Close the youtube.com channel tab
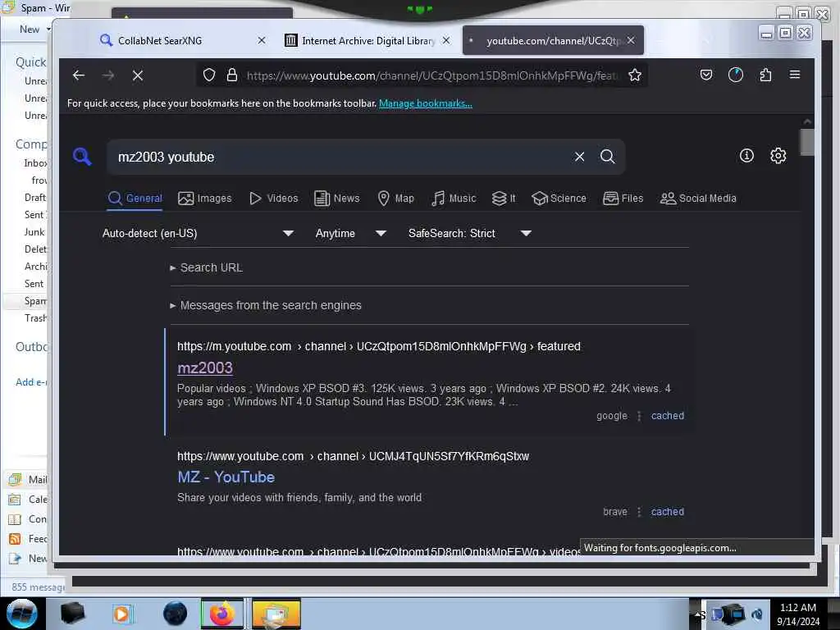 (x=631, y=40)
